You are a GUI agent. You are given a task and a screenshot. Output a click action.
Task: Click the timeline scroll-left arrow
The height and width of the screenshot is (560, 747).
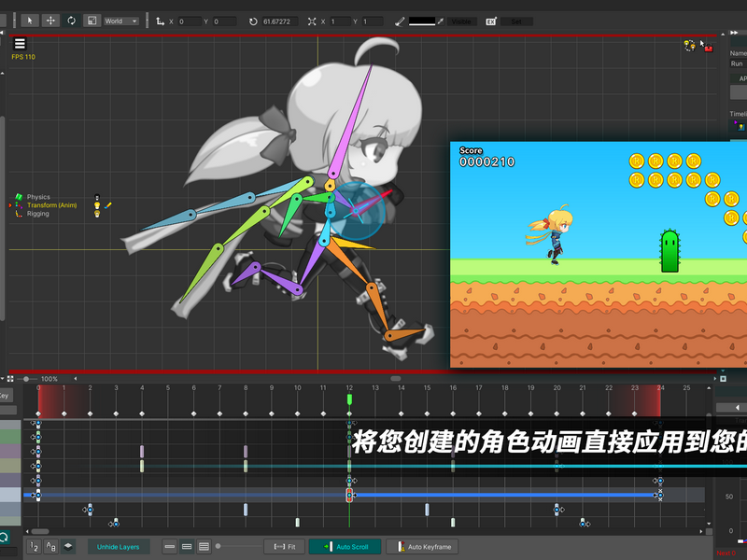[x=27, y=531]
